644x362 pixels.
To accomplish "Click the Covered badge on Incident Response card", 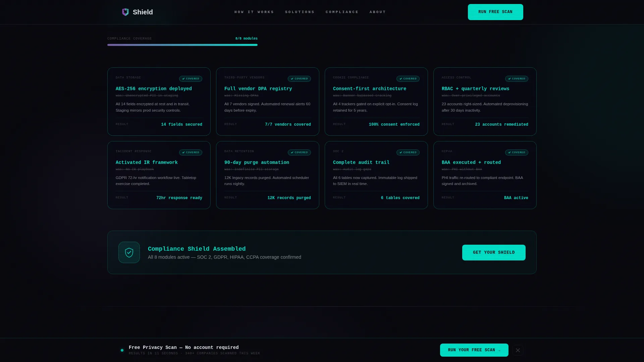I will [191, 153].
